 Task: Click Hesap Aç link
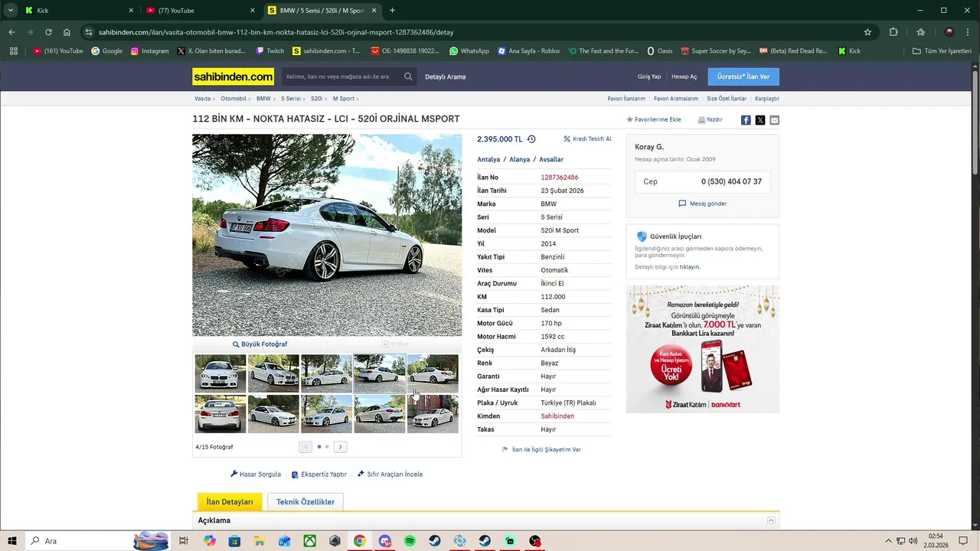[x=684, y=77]
